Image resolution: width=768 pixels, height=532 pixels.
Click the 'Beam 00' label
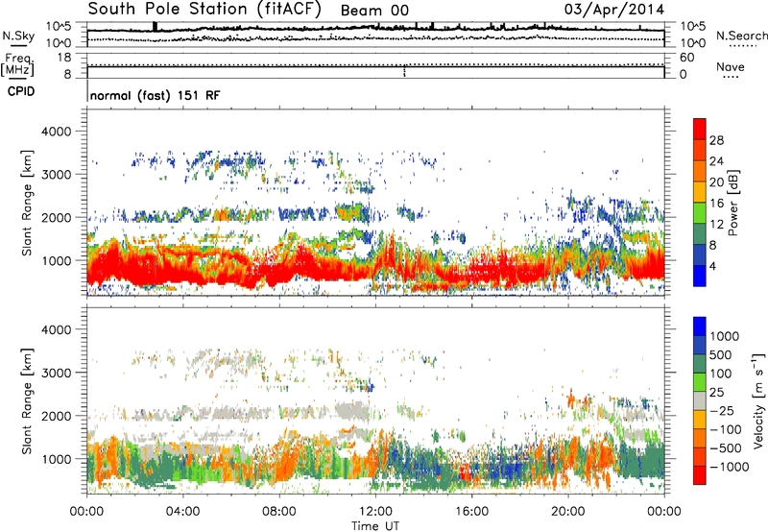pos(374,11)
